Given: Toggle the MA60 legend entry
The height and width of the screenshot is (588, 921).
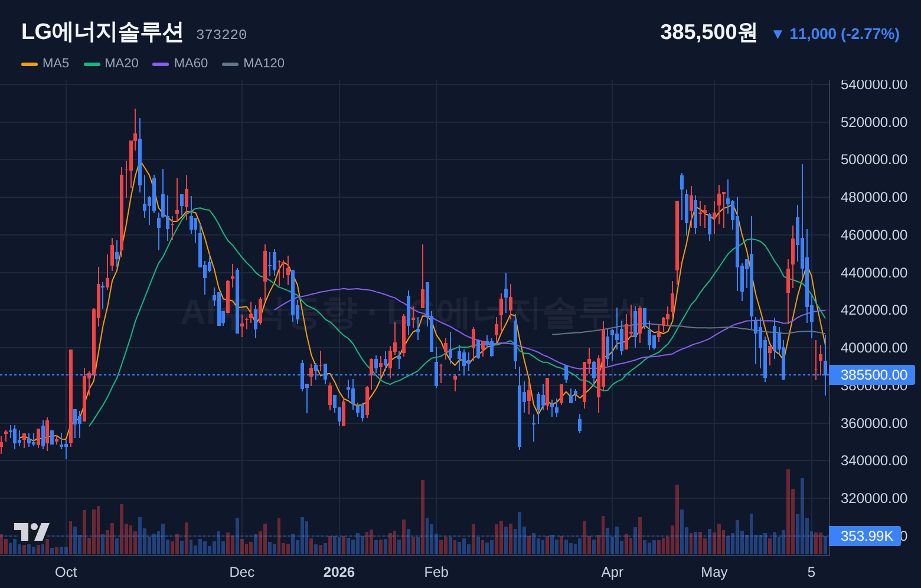Looking at the screenshot, I should click(180, 63).
